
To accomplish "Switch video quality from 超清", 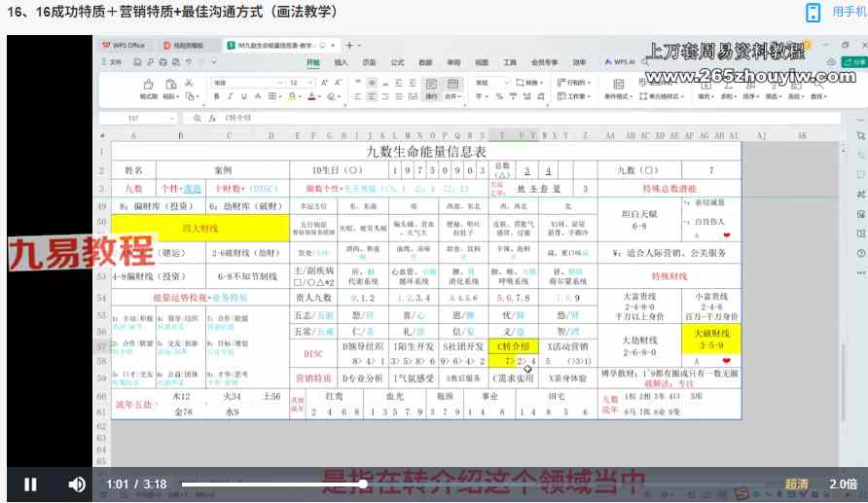I will coord(796,484).
